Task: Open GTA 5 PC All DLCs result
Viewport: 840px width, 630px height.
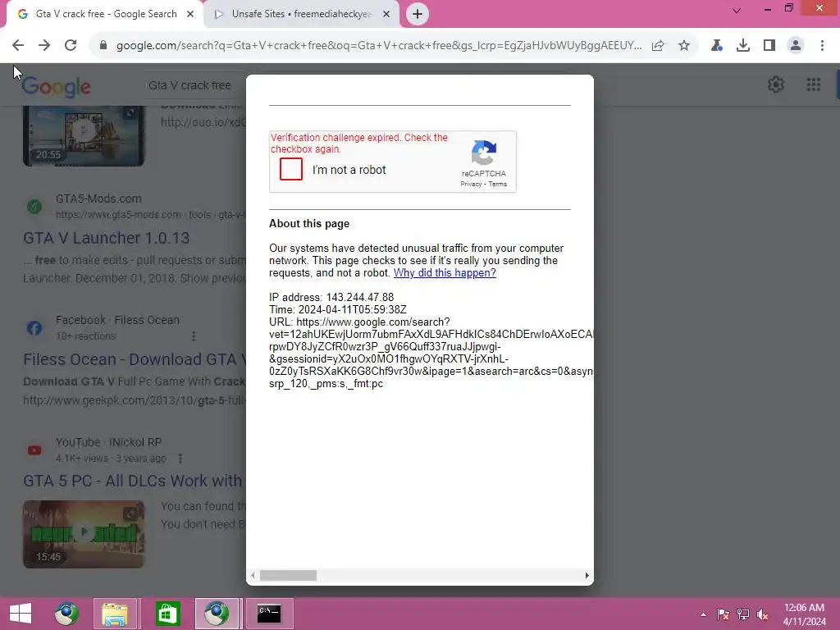Action: pyautogui.click(x=133, y=481)
